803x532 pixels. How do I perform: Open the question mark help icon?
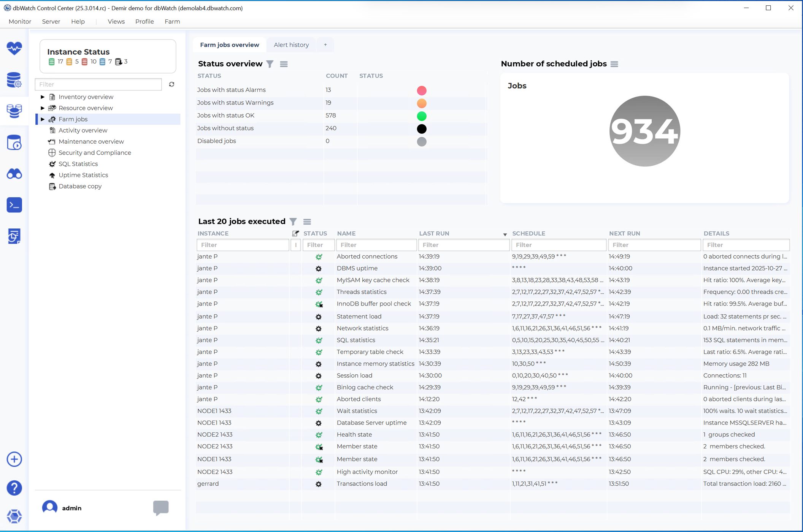14,488
